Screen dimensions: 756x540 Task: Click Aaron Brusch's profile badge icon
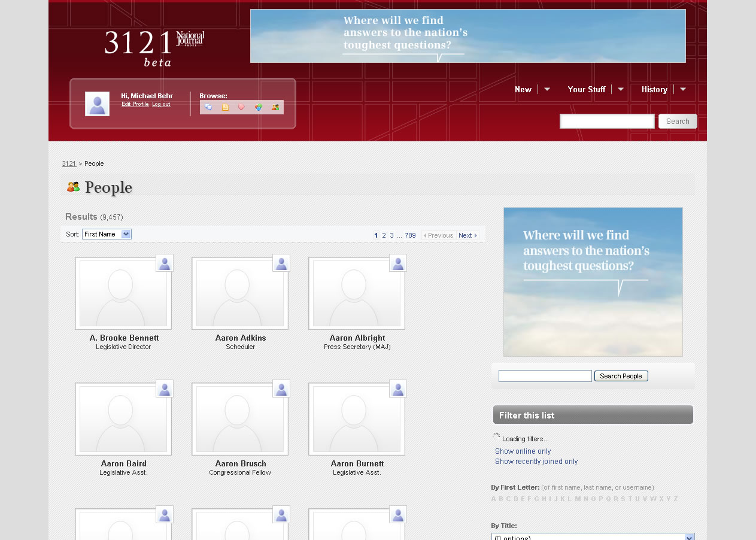coord(281,389)
